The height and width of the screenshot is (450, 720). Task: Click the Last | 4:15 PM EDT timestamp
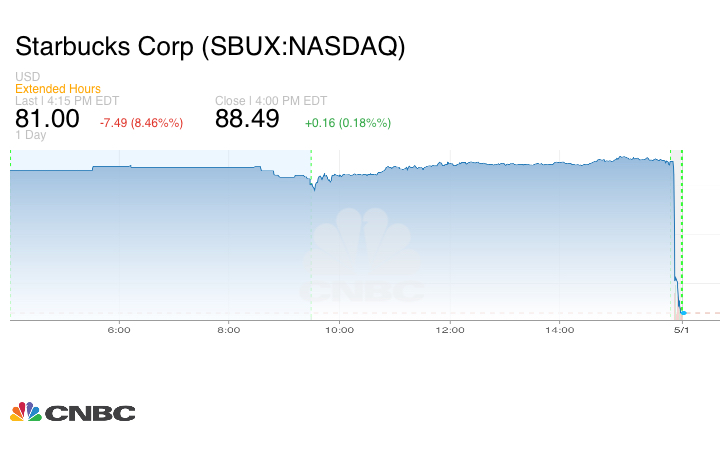[x=67, y=101]
